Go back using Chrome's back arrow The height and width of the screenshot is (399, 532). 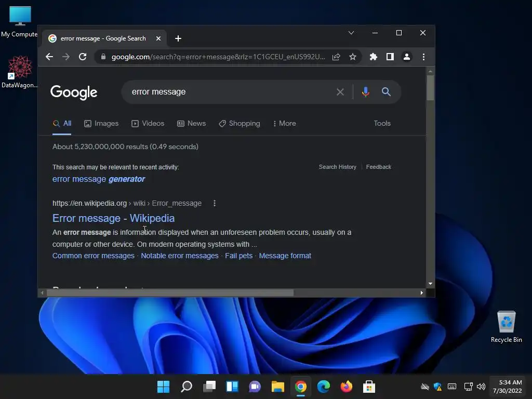coord(49,57)
